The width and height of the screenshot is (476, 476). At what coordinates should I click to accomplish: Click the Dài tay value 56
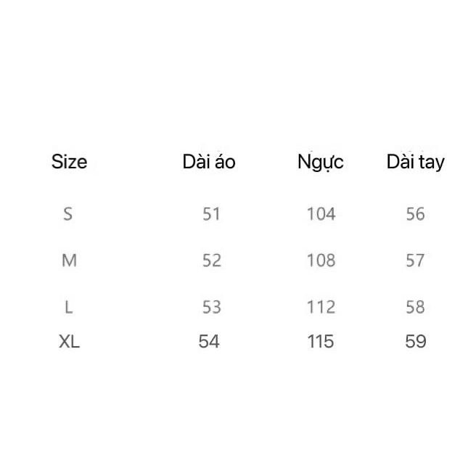(415, 214)
